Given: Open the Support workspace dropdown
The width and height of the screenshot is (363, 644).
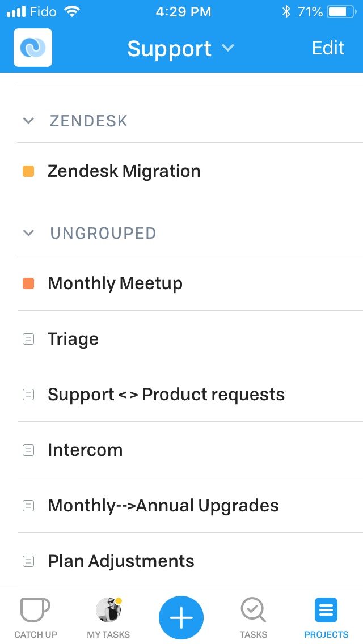Looking at the screenshot, I should point(181,48).
